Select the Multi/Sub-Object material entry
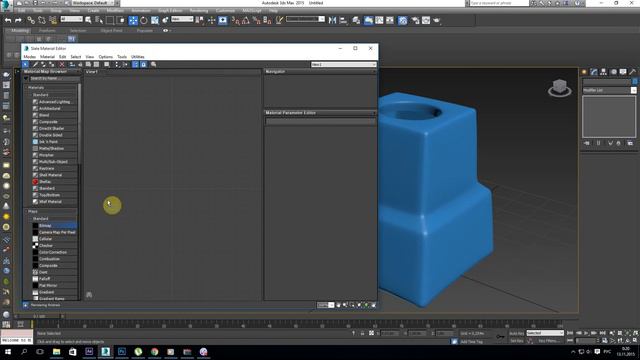 coord(55,162)
